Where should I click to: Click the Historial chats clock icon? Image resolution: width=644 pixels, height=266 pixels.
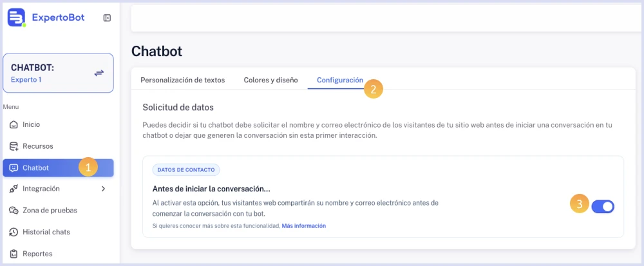[14, 232]
